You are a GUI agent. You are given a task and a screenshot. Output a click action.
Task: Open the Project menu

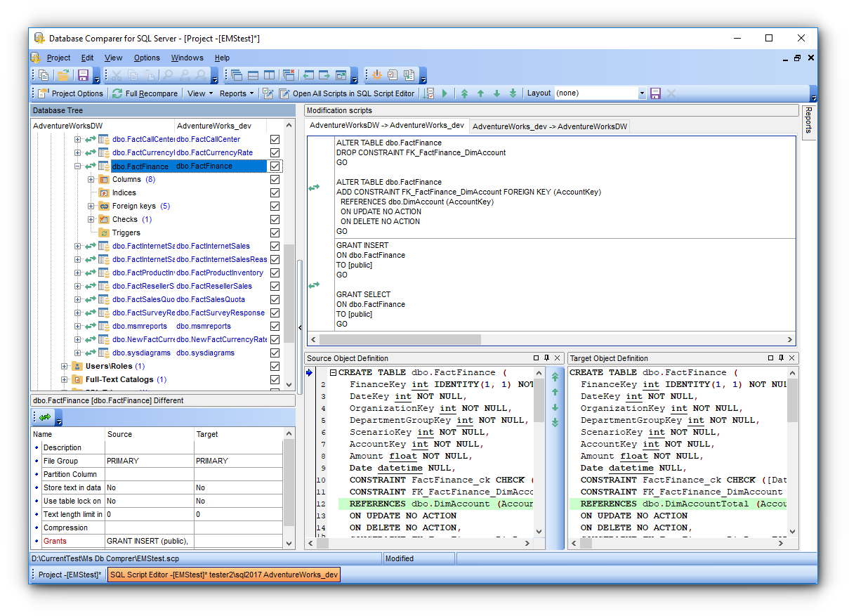[x=59, y=58]
